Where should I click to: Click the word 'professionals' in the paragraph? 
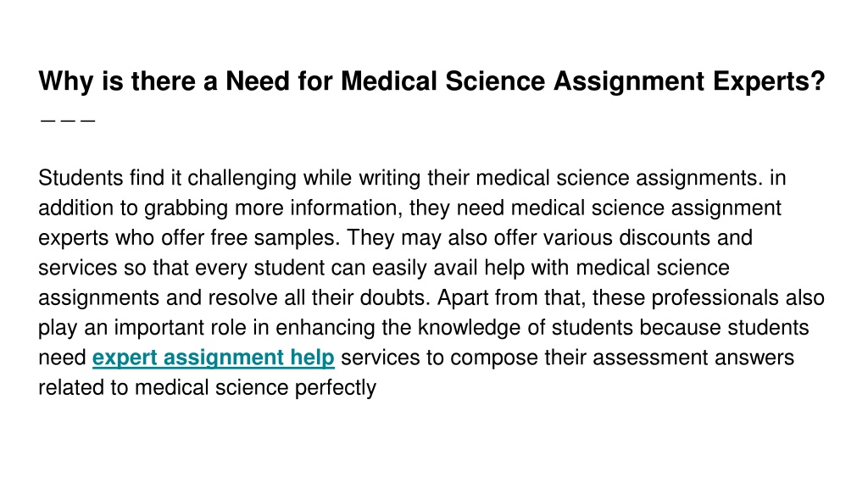715,297
